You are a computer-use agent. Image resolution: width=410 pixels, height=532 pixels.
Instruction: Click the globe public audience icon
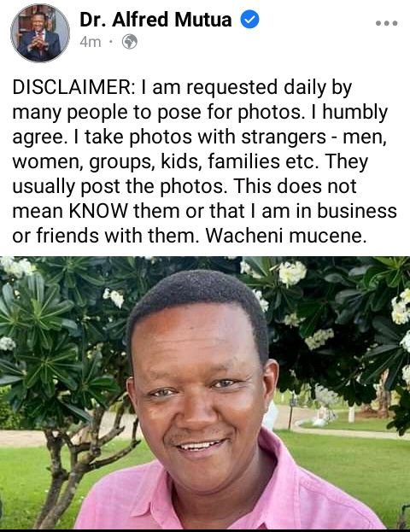[130, 42]
